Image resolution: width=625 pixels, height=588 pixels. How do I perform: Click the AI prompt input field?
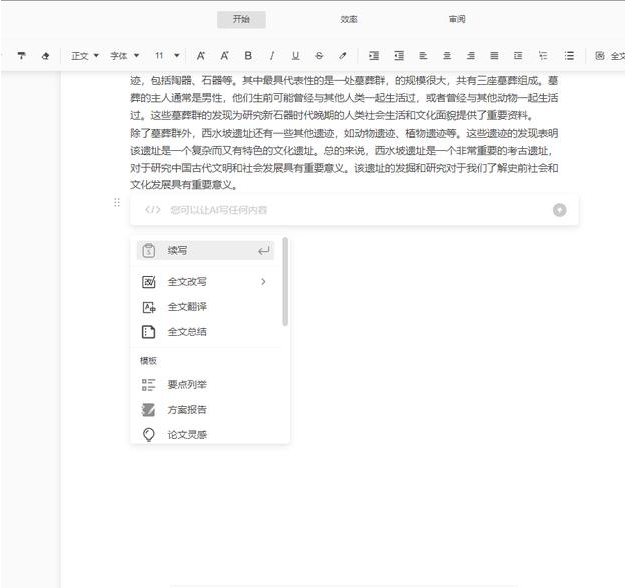(x=354, y=210)
